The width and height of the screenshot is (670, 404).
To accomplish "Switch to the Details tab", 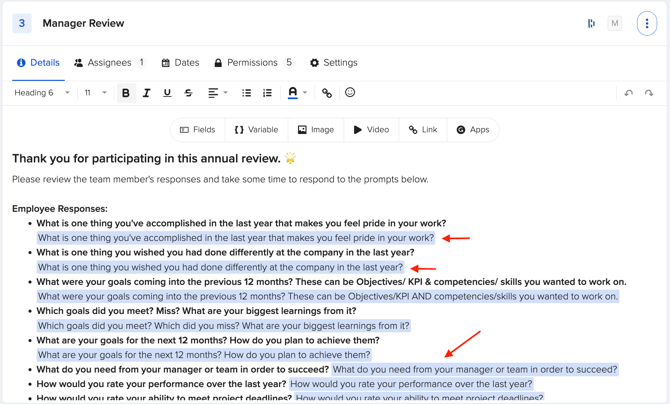I will click(x=38, y=63).
